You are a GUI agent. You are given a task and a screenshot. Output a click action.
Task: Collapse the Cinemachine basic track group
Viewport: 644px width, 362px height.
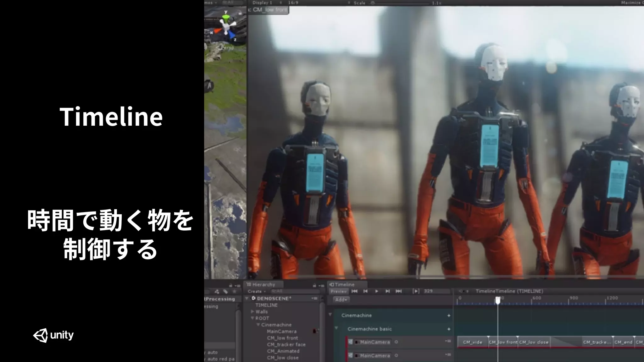point(336,328)
